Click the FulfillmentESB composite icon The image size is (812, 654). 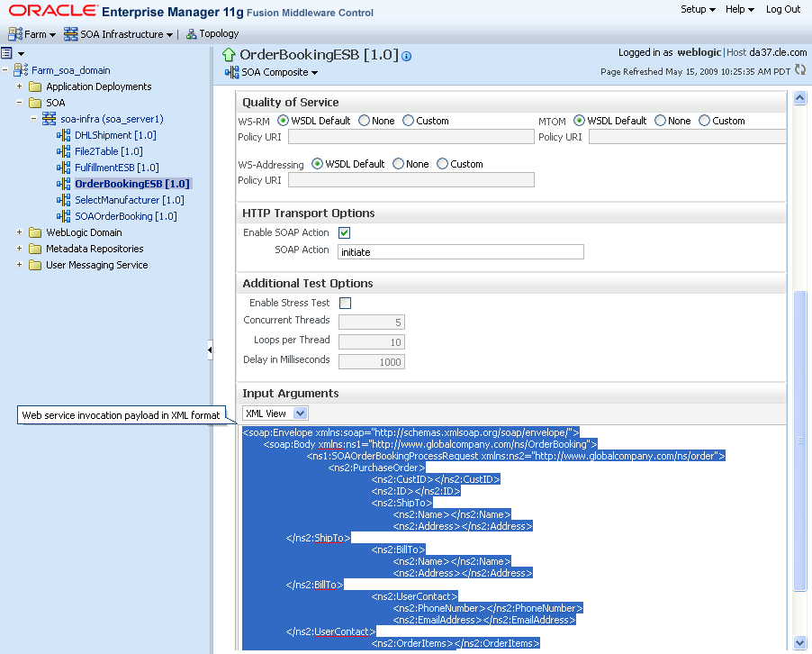(x=63, y=168)
